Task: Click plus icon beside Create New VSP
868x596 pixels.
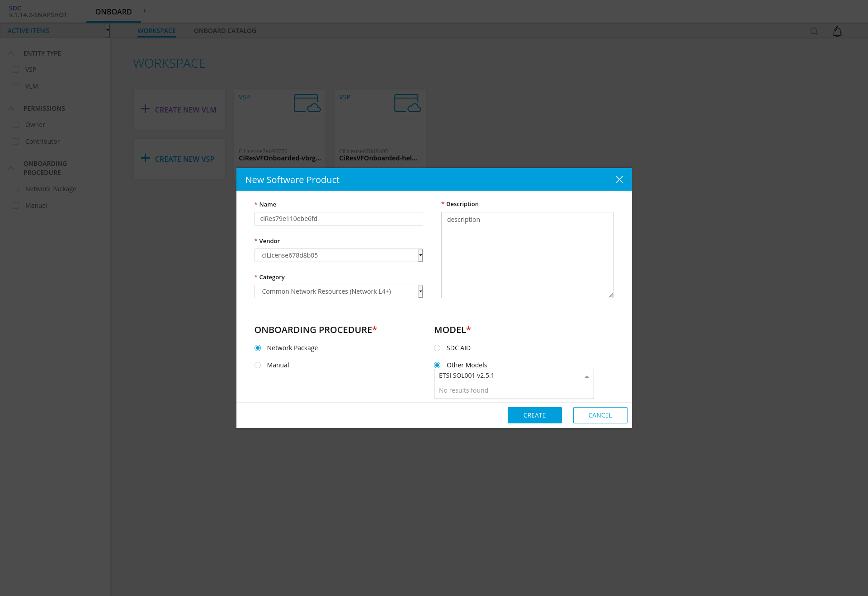Action: (145, 158)
